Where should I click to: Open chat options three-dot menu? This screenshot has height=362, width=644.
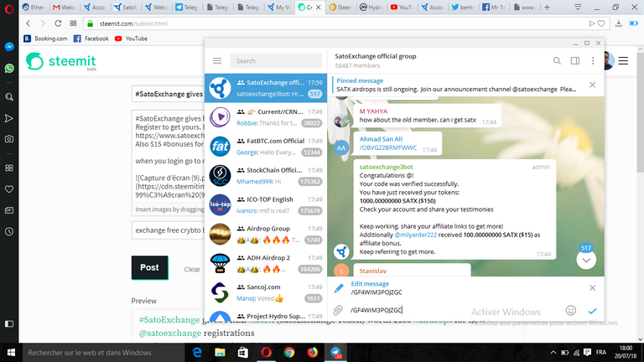(x=593, y=60)
